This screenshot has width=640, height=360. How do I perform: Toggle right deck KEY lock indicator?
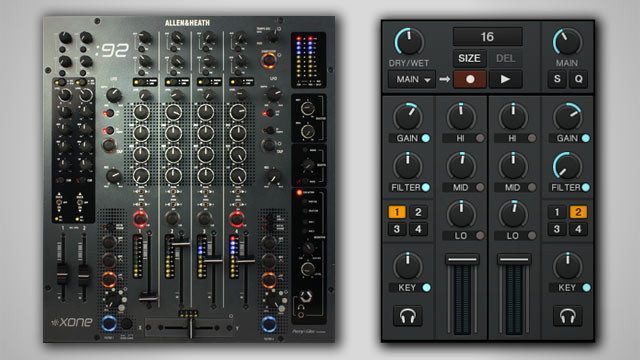(x=586, y=287)
